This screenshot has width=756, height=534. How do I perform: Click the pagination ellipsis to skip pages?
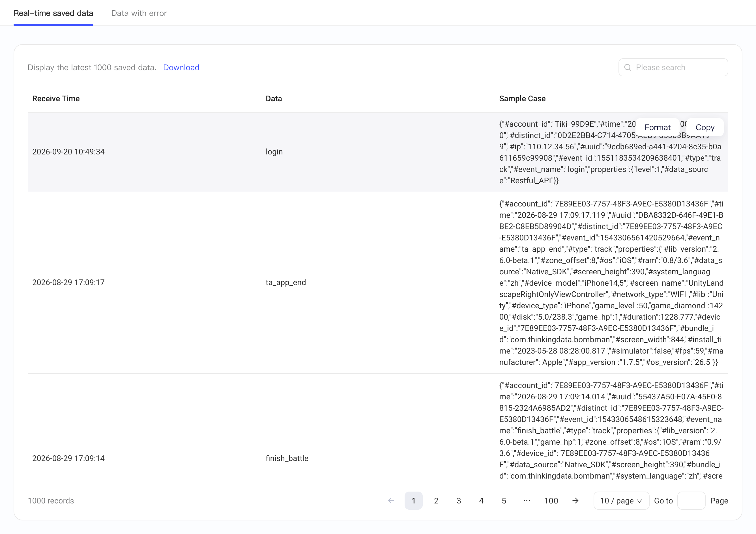tap(527, 501)
